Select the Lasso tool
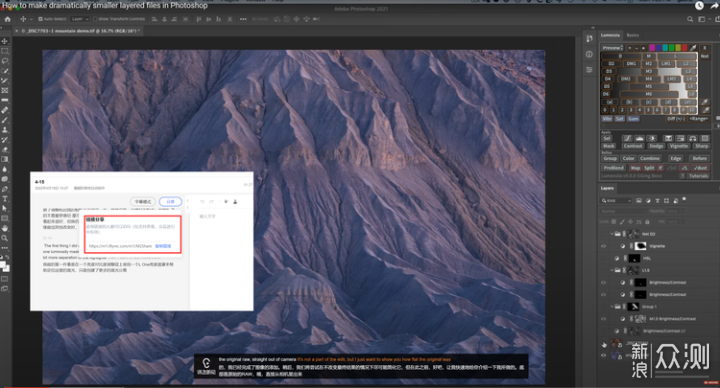The width and height of the screenshot is (720, 388). point(5,61)
